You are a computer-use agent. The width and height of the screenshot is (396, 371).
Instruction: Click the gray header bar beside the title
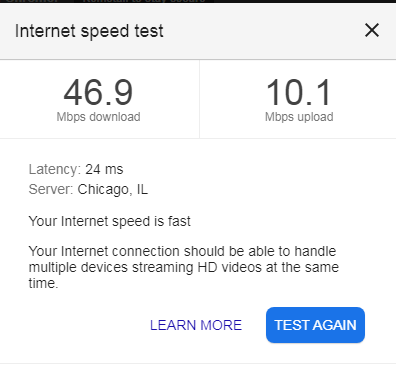[263, 31]
